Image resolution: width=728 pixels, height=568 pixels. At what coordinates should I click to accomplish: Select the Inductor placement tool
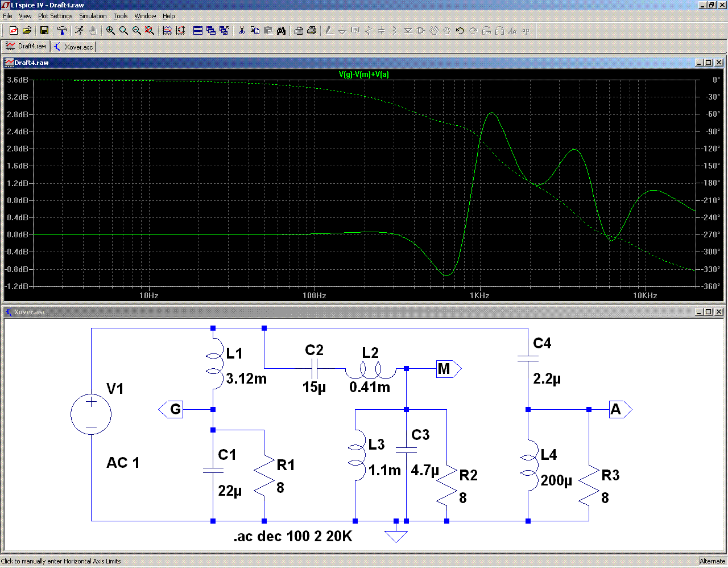(x=395, y=31)
